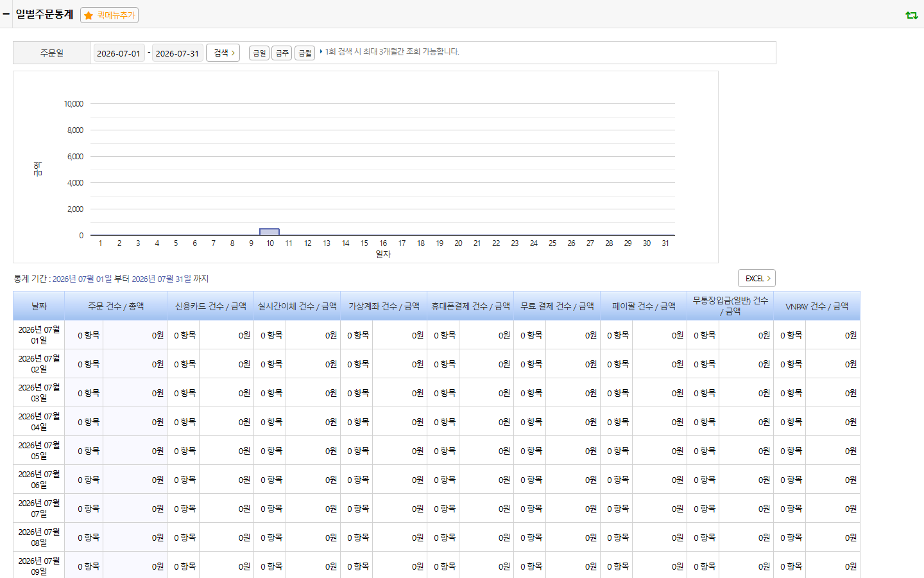Select the 금주 quick date button
Viewport: 924px width, 578px height.
coord(282,53)
